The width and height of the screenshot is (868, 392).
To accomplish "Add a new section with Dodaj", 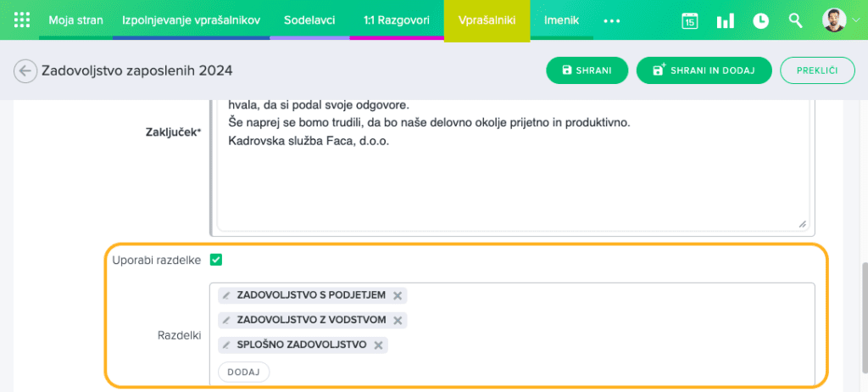I will [x=243, y=372].
